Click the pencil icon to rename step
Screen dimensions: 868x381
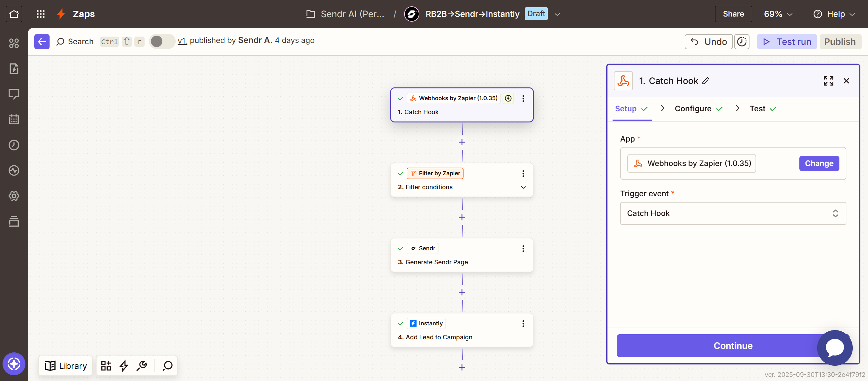(x=706, y=81)
